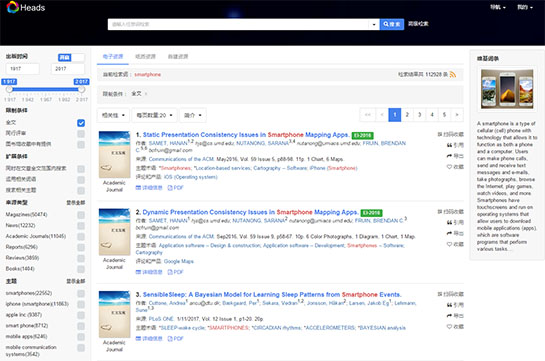The image size is (545, 361).
Task: Open detailed info icon under SensibleSleep result
Action: coord(138,338)
